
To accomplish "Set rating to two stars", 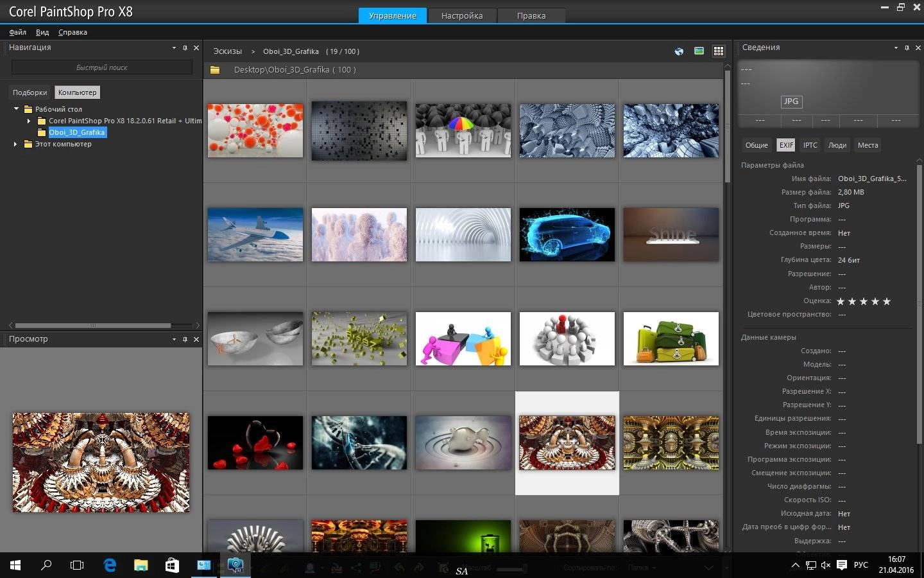I will click(x=852, y=301).
